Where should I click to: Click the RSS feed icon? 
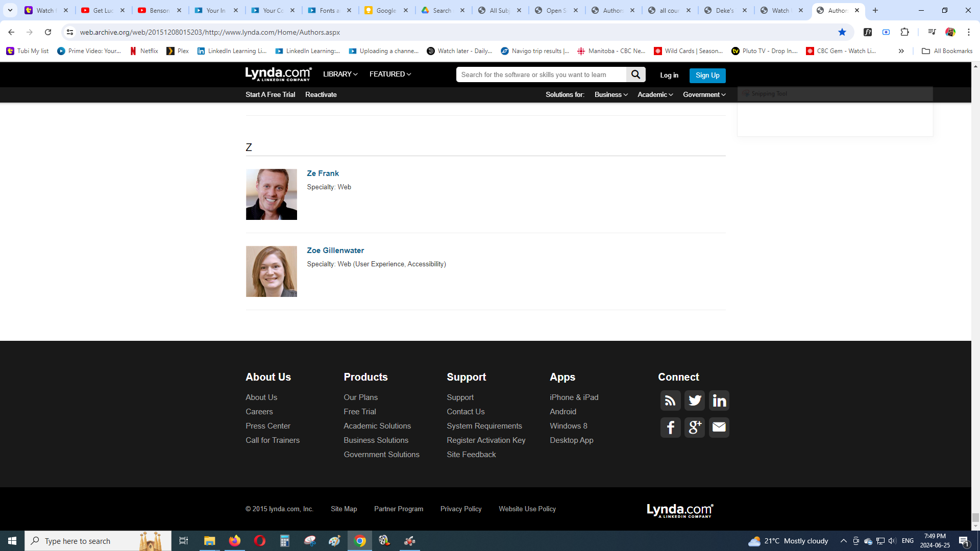(670, 400)
